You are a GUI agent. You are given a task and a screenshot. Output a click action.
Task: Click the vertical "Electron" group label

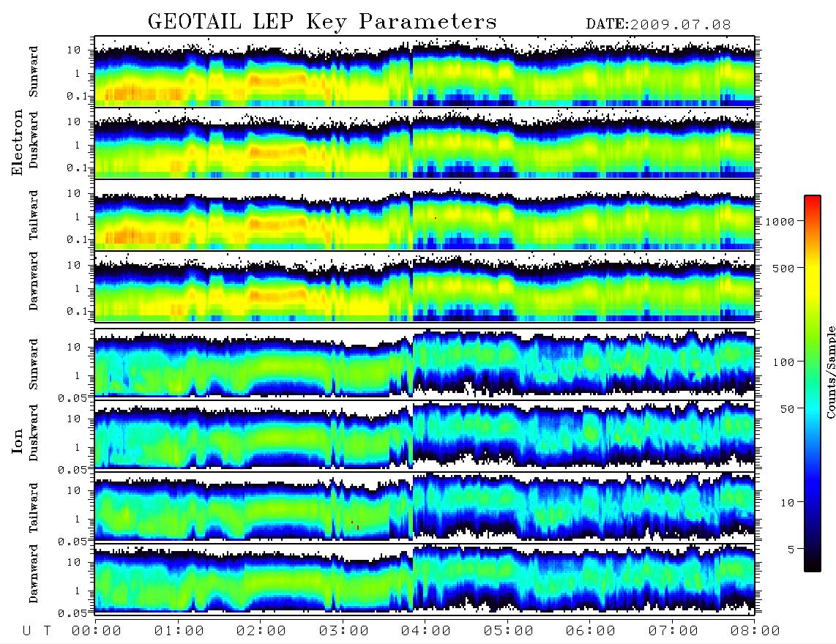click(x=18, y=143)
